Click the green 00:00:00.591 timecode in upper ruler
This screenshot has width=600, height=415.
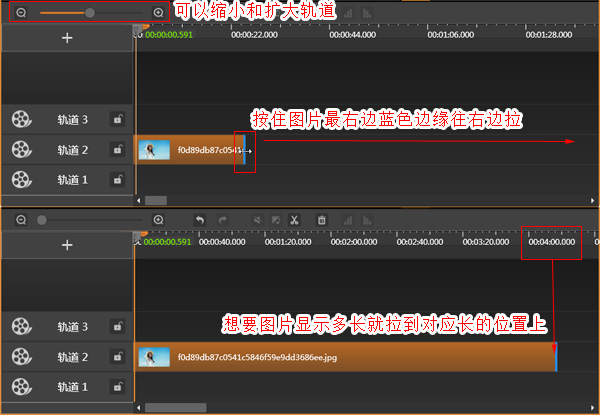[169, 35]
